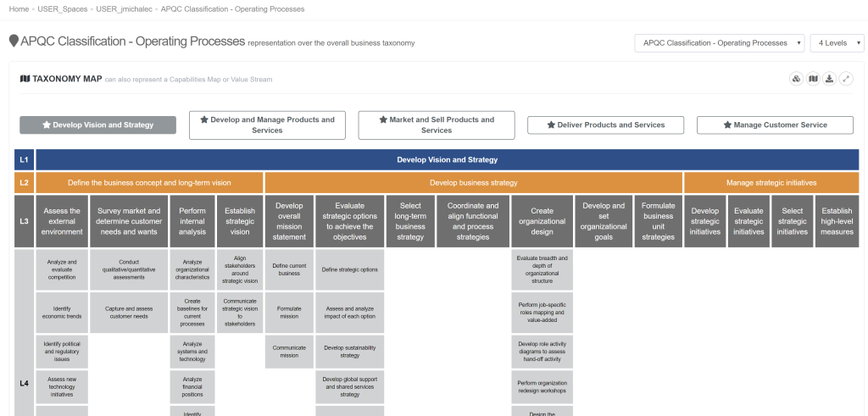868x416 pixels.
Task: Click the map icon next to TAXONOMY MAP
Action: coord(25,79)
